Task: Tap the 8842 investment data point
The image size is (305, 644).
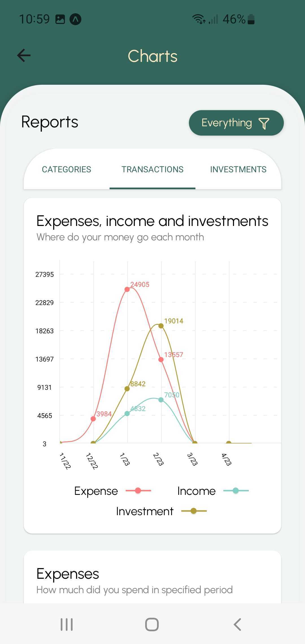Action: [x=127, y=389]
